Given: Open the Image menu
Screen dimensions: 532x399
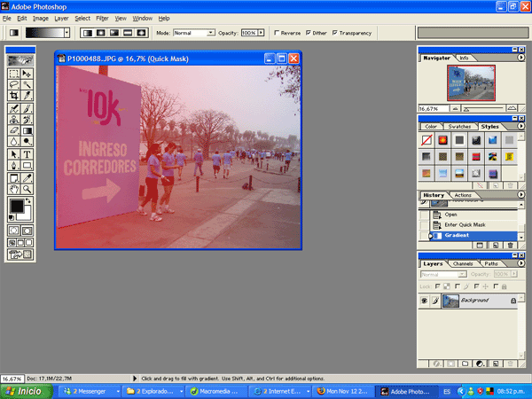Looking at the screenshot, I should [41, 19].
